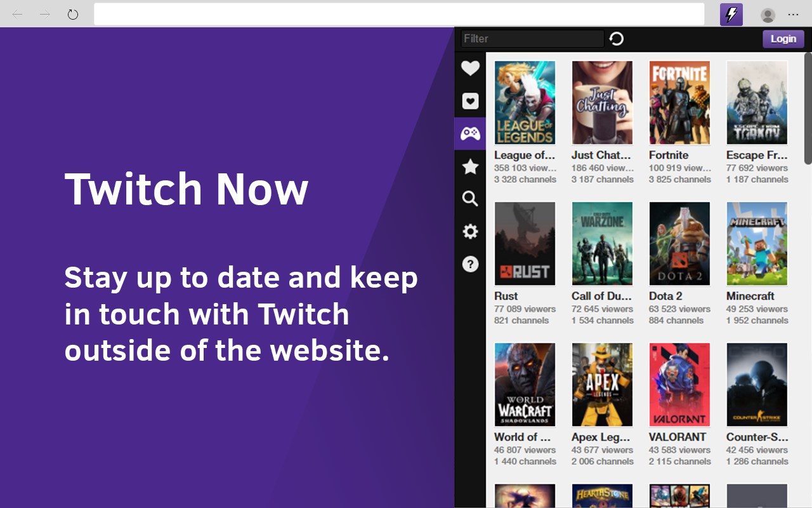
Task: Open the Following heart icon tab
Action: click(x=470, y=68)
